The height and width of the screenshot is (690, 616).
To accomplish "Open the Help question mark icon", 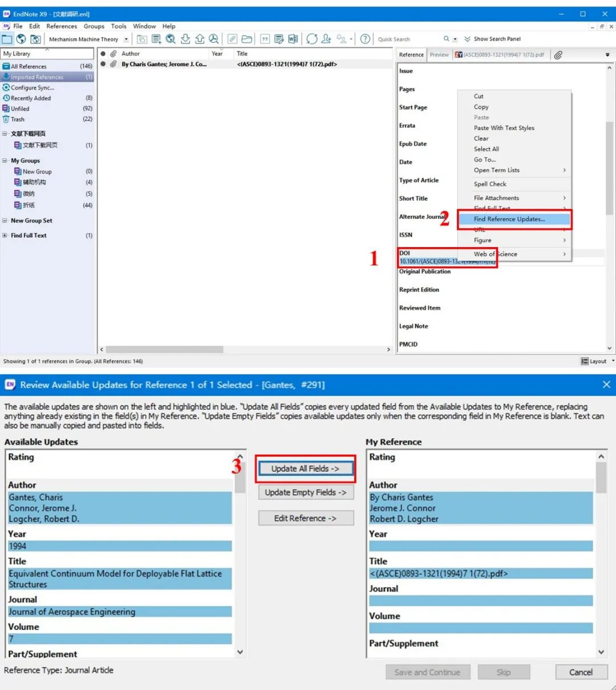I will pyautogui.click(x=365, y=39).
